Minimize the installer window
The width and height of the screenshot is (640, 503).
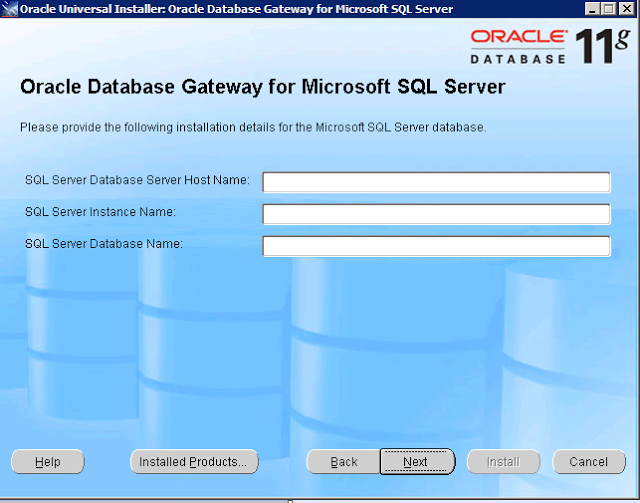point(592,9)
